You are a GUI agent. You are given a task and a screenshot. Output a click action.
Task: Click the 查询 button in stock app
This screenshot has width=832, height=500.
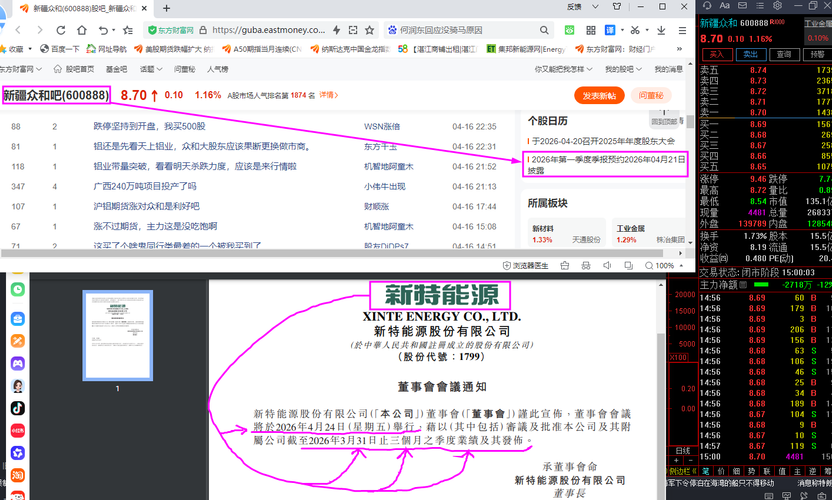point(784,55)
